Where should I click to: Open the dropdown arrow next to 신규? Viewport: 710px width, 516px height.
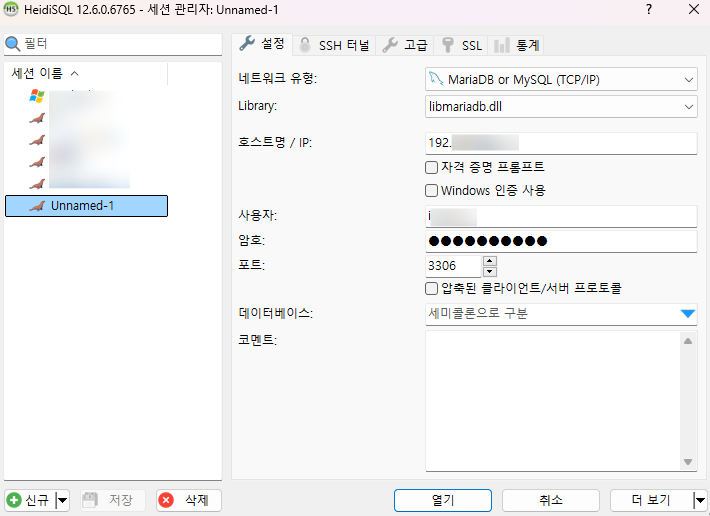tap(62, 500)
